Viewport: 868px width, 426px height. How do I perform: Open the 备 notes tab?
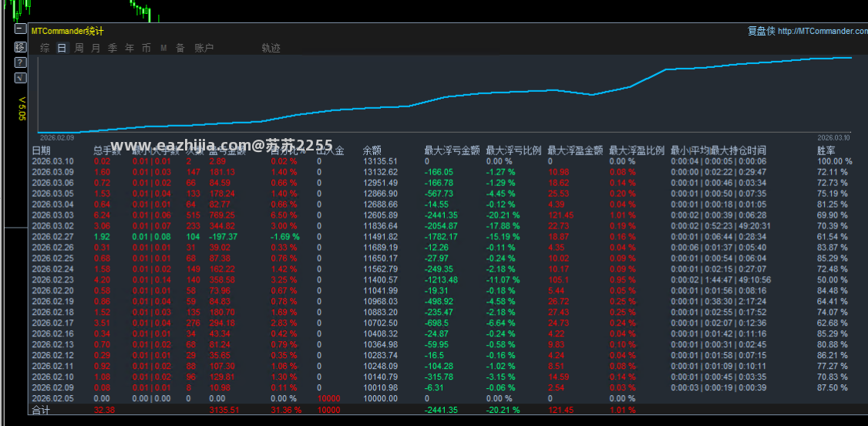click(x=180, y=48)
